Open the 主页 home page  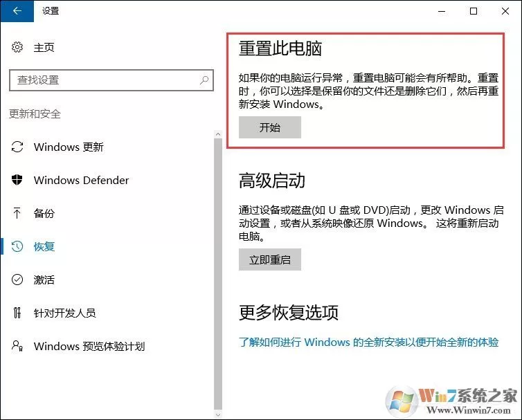point(44,47)
